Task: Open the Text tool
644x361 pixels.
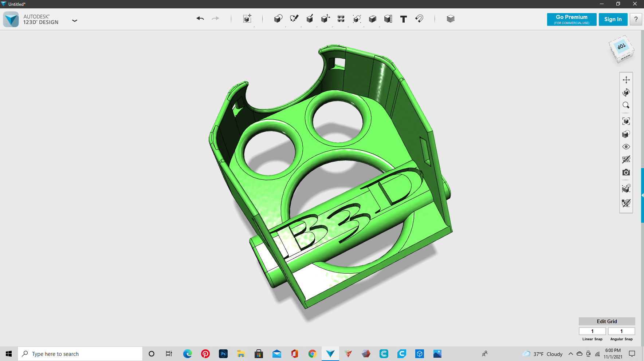Action: [x=403, y=19]
